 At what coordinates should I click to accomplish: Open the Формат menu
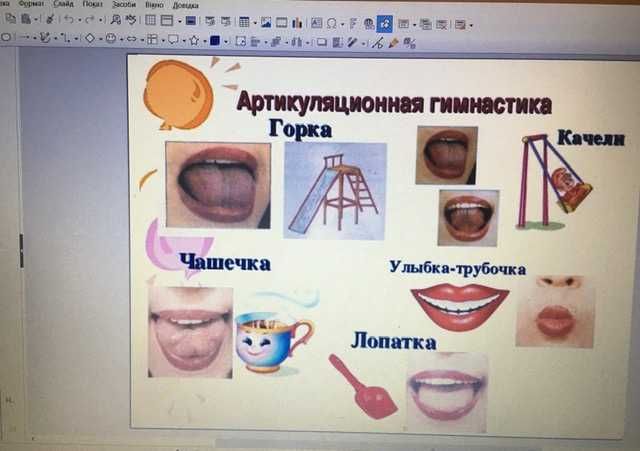[x=31, y=4]
